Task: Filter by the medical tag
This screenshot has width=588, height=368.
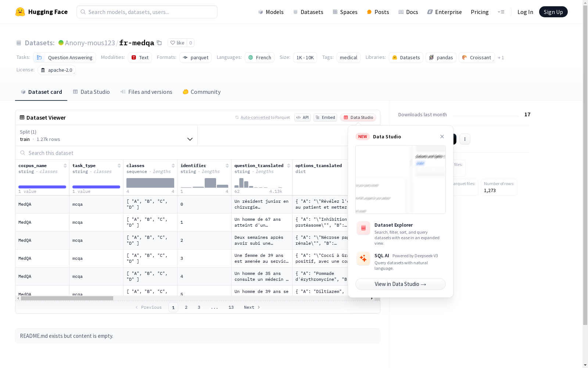Action: tap(348, 57)
